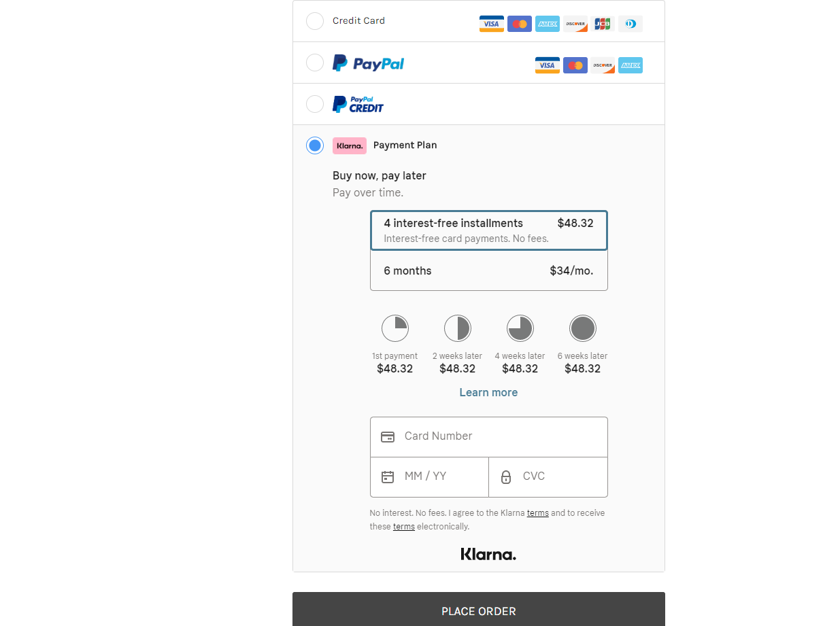Select the PayPal Credit radio option
The image size is (840, 626).
(315, 104)
